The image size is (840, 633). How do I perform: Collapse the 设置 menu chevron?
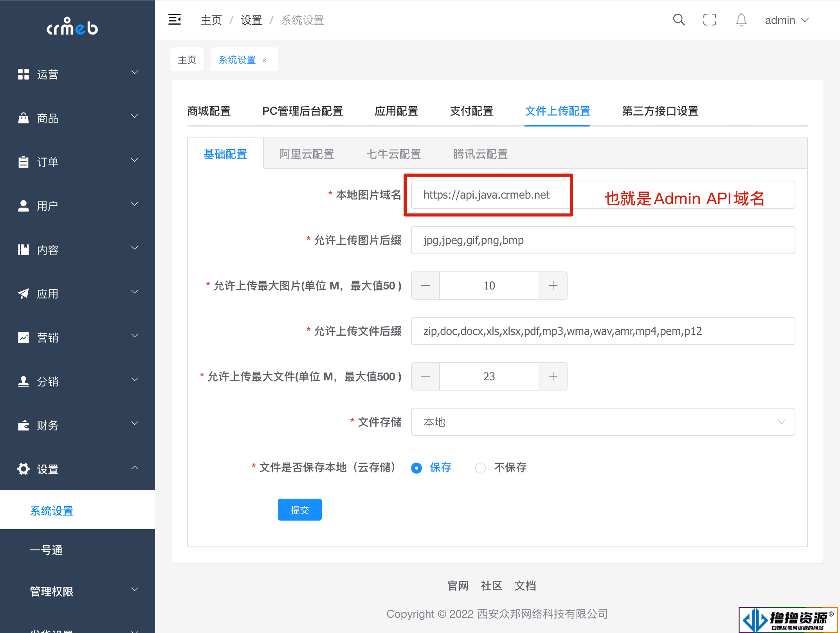[135, 467]
